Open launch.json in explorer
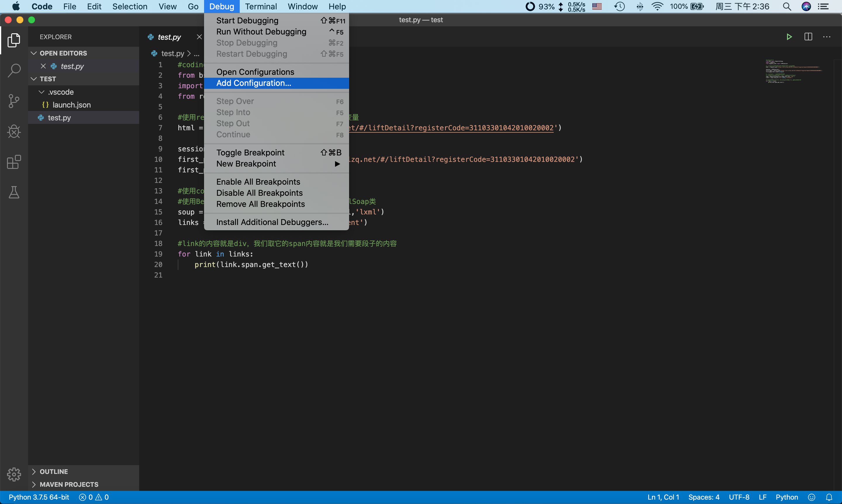Viewport: 842px width, 504px height. (84, 105)
